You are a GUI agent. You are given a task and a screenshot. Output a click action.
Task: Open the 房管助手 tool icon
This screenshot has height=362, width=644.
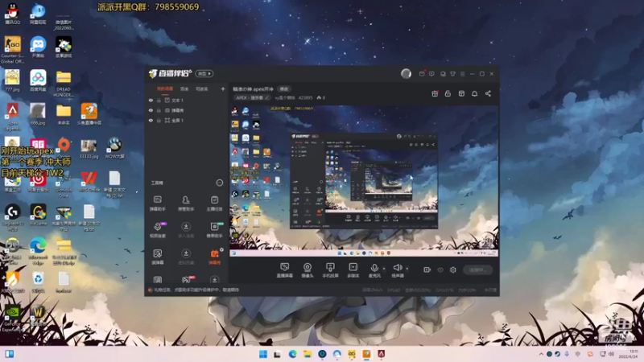(186, 203)
